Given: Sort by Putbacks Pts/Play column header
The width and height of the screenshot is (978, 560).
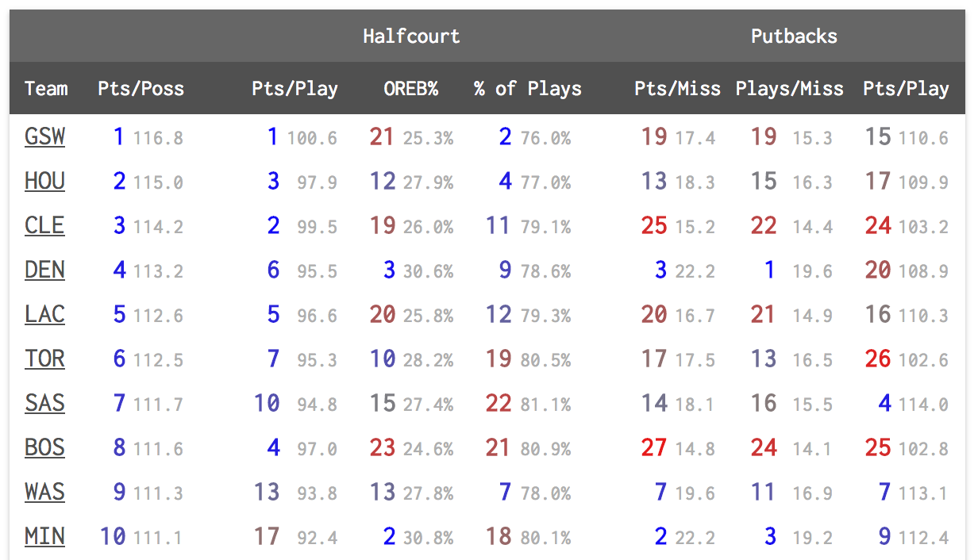Looking at the screenshot, I should [906, 88].
